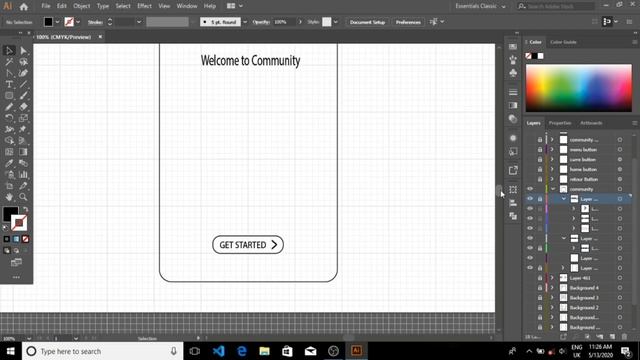The image size is (640, 360).
Task: Open the brush definition dropdown
Action: pos(245,22)
